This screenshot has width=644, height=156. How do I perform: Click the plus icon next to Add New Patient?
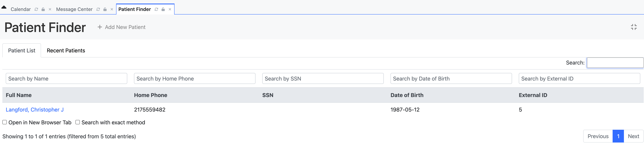pyautogui.click(x=100, y=27)
